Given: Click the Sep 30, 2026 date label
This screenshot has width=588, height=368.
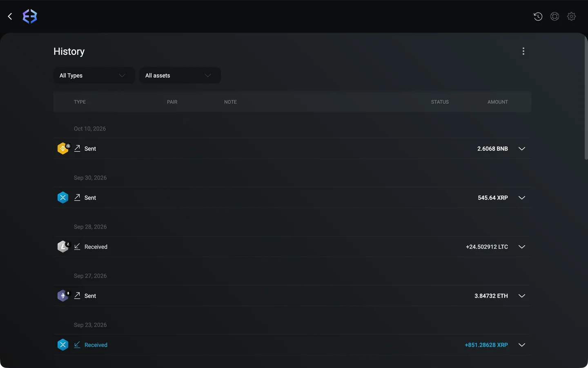Looking at the screenshot, I should pos(90,177).
